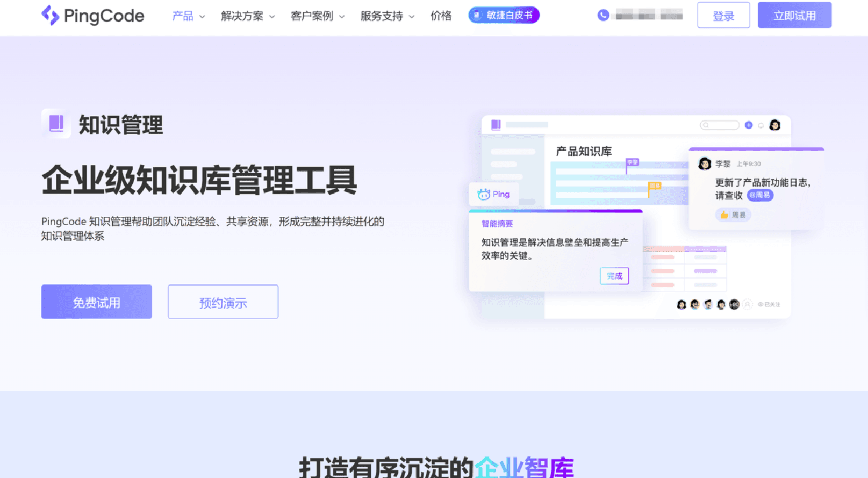The height and width of the screenshot is (478, 868).
Task: Click the 知识管理 purple book icon
Action: coord(56,124)
